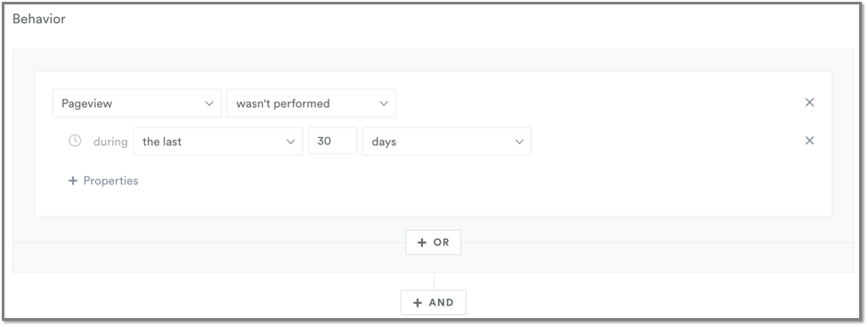This screenshot has height=327, width=868.
Task: Focus the number field showing 30
Action: pos(332,141)
